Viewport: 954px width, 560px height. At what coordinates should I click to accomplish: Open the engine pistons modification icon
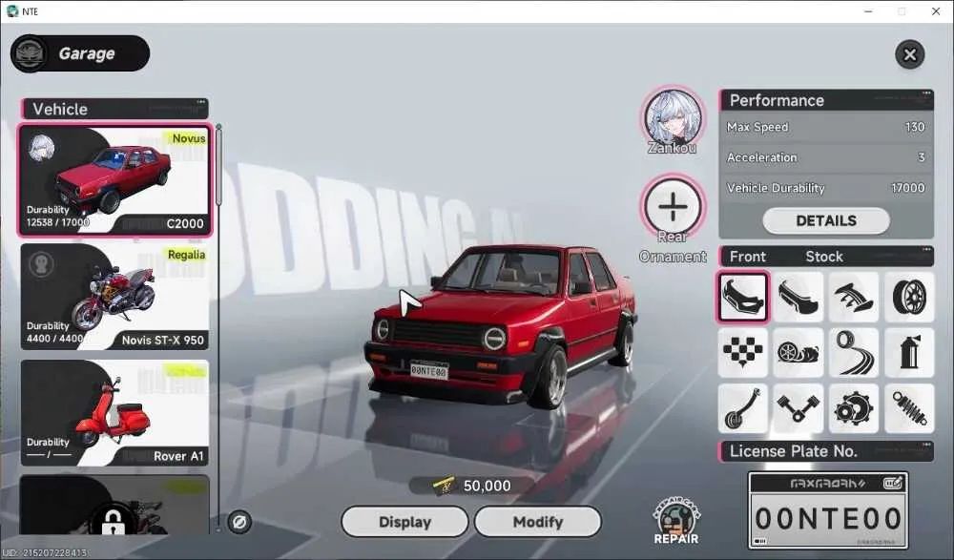pyautogui.click(x=798, y=407)
